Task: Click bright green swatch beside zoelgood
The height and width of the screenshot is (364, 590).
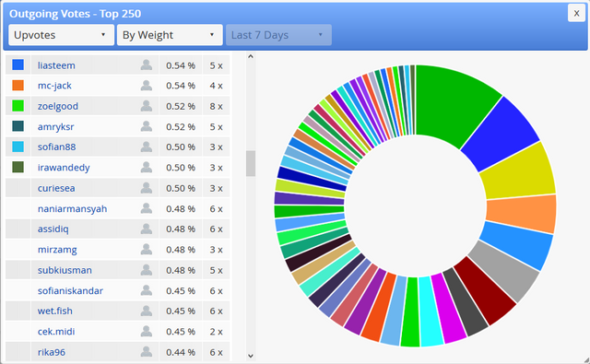Action: point(18,106)
